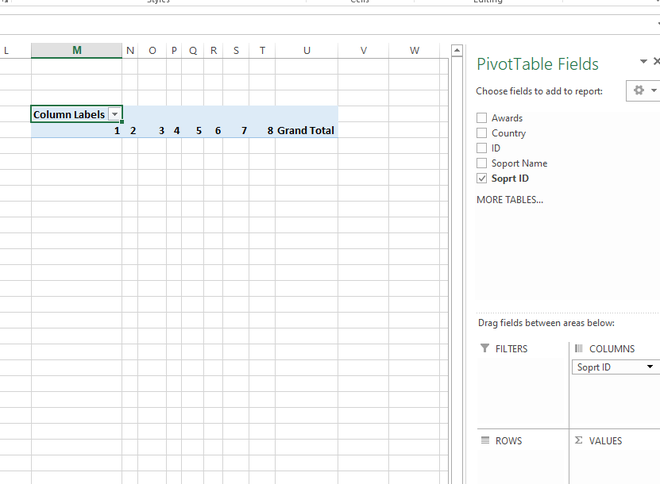660x484 pixels.
Task: Check the ID field checkbox
Action: pos(482,148)
